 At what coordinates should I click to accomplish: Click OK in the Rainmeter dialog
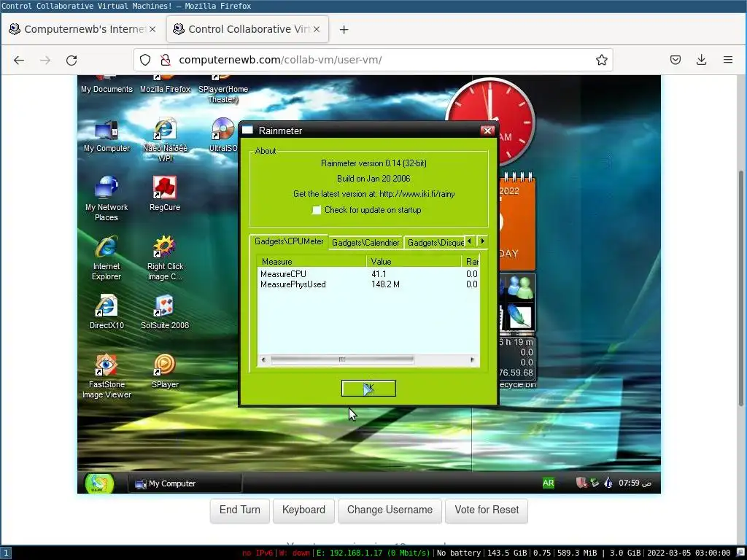[368, 388]
